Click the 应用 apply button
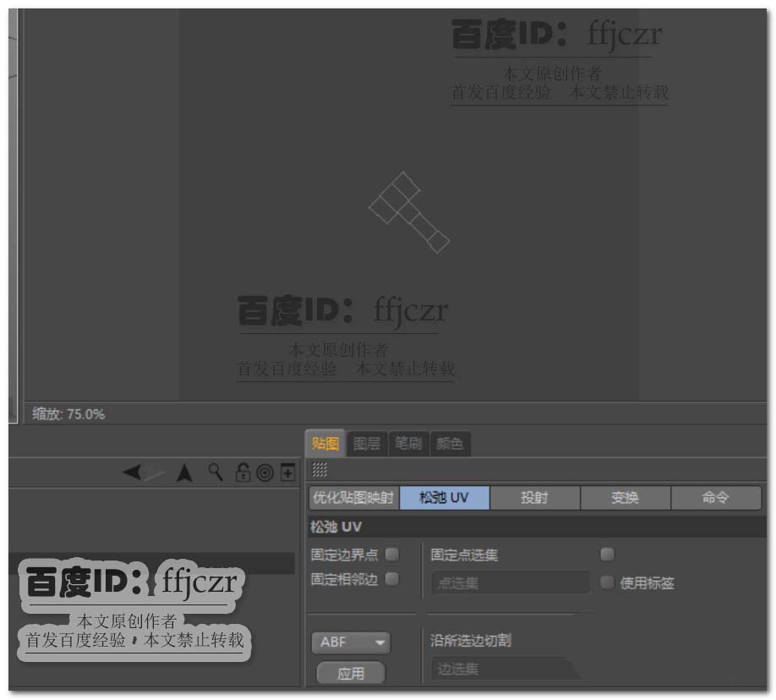Image resolution: width=776 pixels, height=700 pixels. pyautogui.click(x=351, y=673)
